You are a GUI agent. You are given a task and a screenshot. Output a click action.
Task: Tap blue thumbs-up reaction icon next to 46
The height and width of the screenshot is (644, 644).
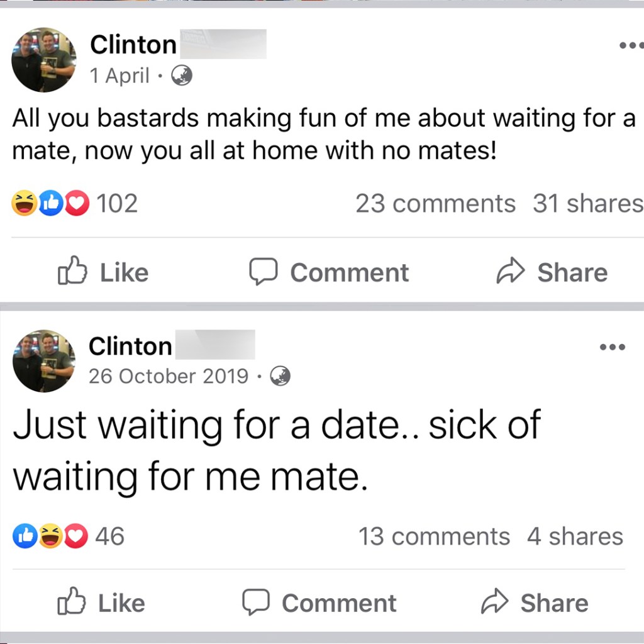pos(25,536)
